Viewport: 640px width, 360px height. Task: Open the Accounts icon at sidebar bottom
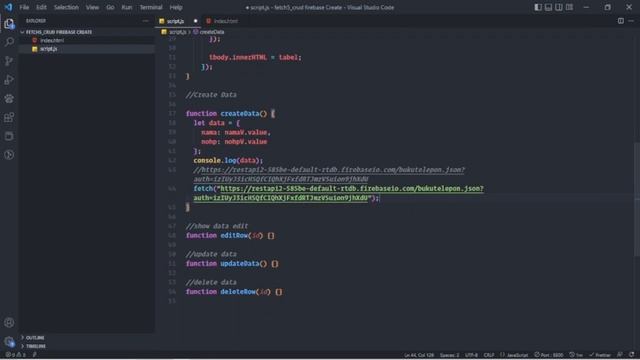point(9,322)
